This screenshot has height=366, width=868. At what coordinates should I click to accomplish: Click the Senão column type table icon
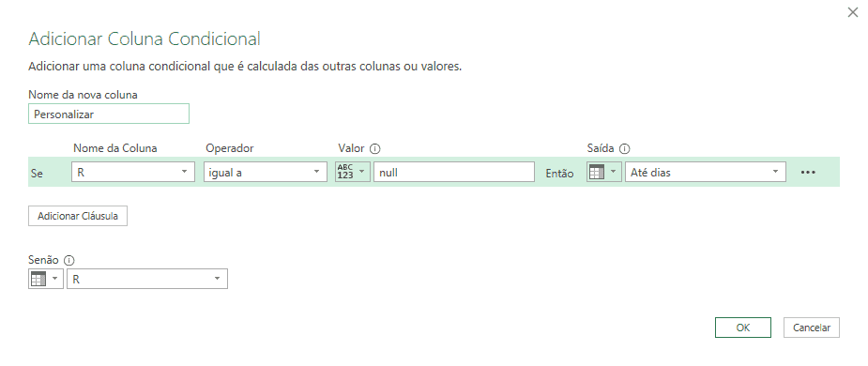[x=38, y=279]
